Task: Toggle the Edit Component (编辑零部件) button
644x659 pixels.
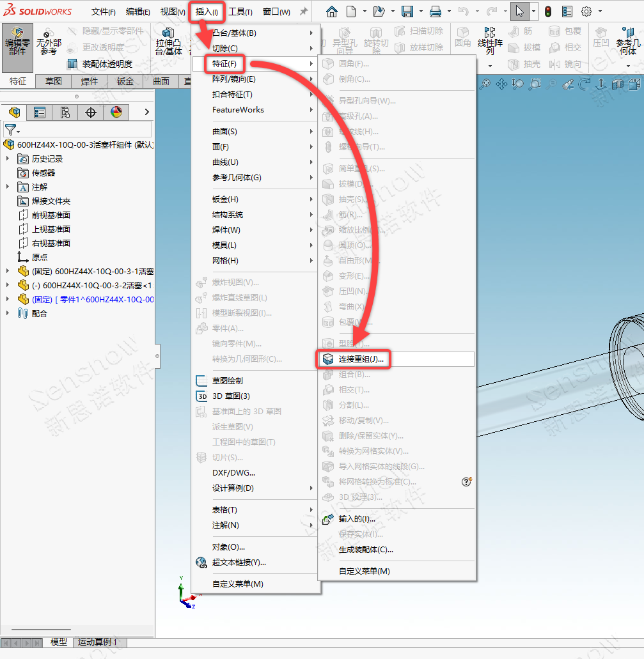Action: coord(18,41)
